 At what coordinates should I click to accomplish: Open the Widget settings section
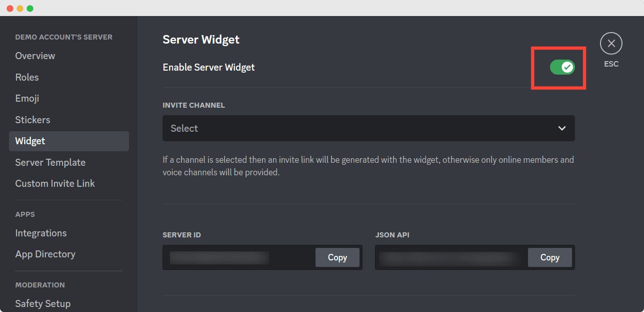[30, 141]
